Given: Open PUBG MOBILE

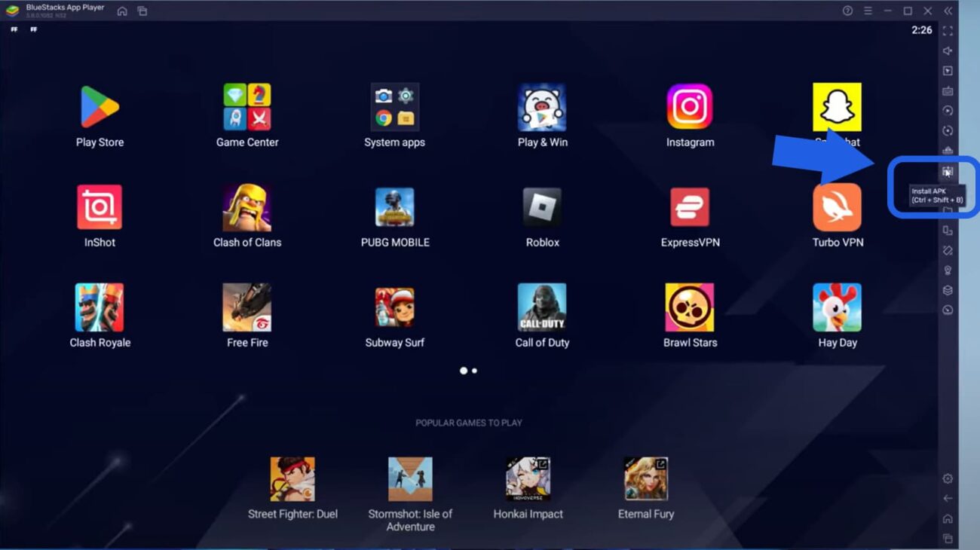Looking at the screenshot, I should pos(394,208).
